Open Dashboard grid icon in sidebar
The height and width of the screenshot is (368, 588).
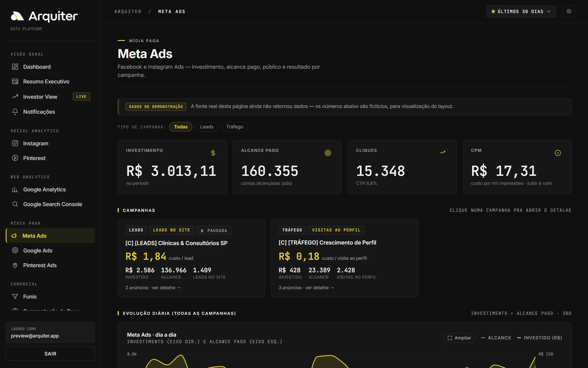pos(15,67)
